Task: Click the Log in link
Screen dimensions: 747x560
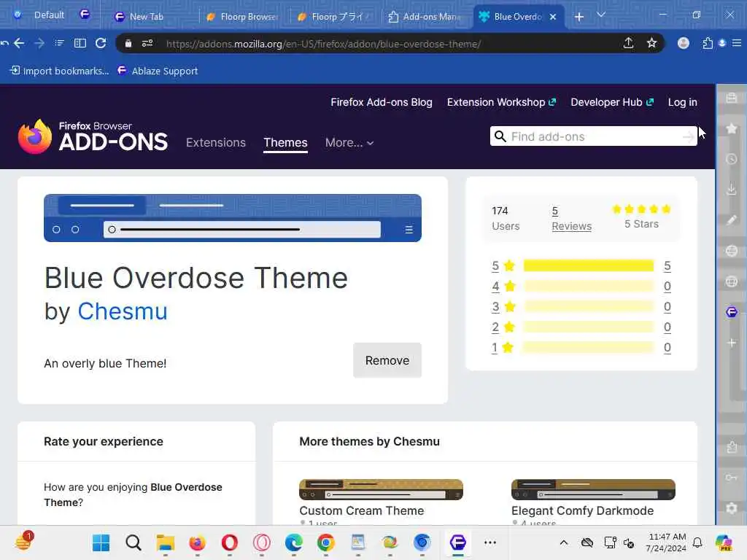Action: pos(682,102)
